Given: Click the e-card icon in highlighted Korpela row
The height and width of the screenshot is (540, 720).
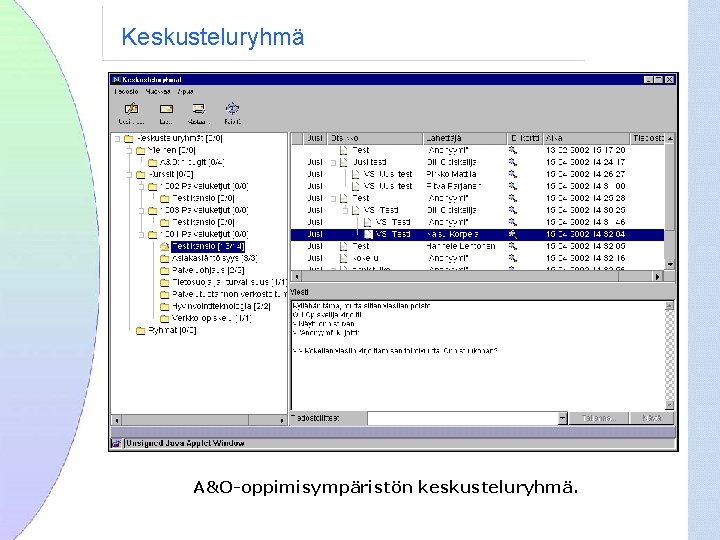Looking at the screenshot, I should (x=512, y=234).
